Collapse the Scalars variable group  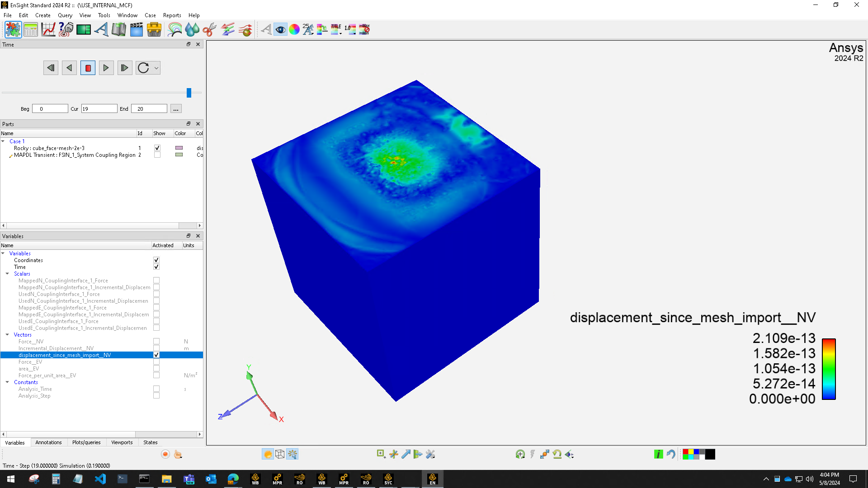click(x=7, y=274)
